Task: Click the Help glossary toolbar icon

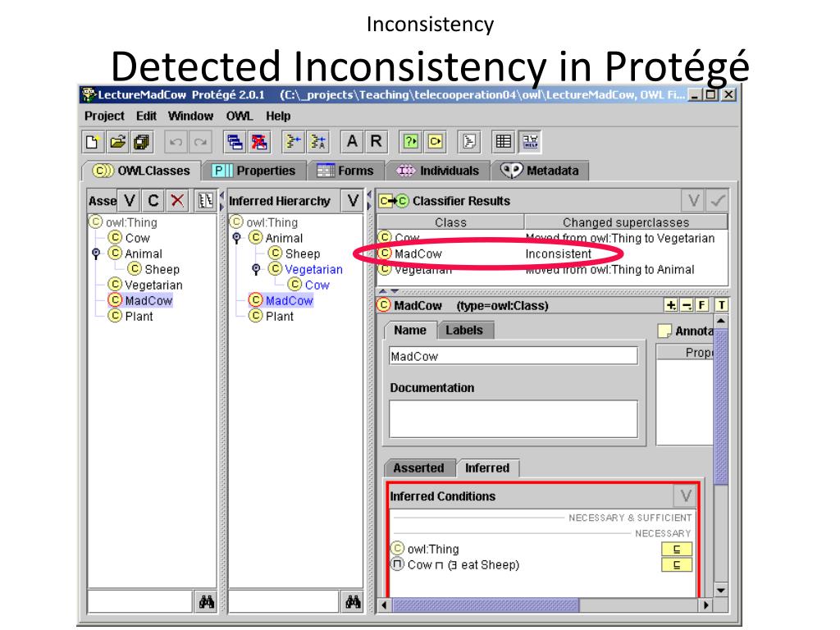Action: tap(531, 142)
